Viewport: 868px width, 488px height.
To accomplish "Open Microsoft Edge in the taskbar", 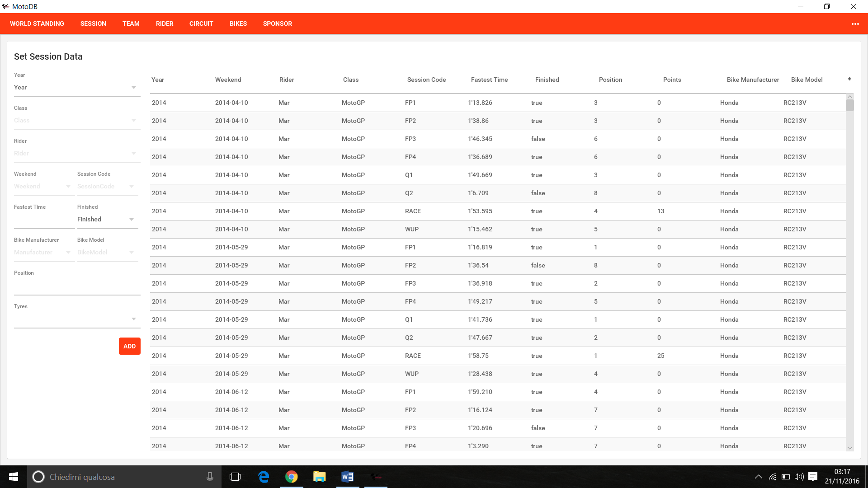I will 264,477.
